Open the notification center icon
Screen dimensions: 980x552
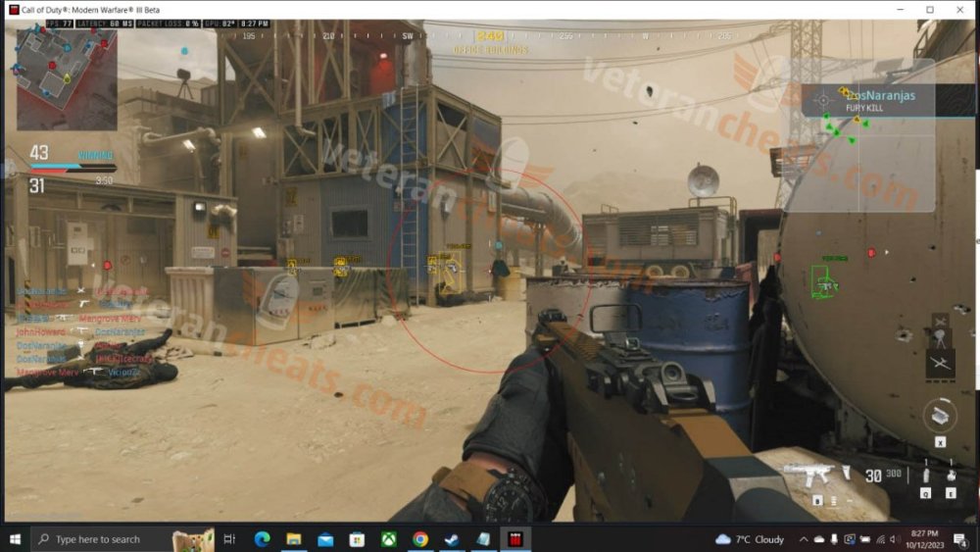[960, 539]
